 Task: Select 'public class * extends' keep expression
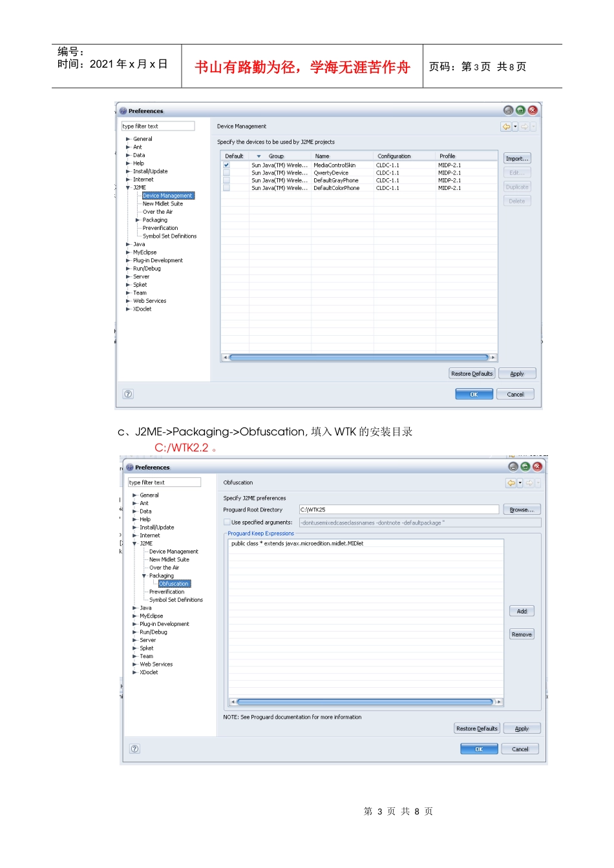[x=297, y=544]
